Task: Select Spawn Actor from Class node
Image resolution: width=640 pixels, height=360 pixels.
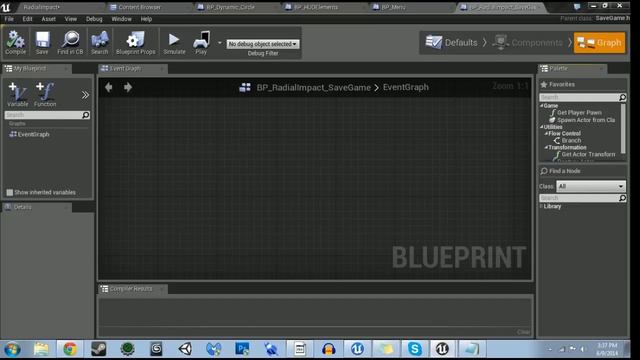Action: pos(582,120)
